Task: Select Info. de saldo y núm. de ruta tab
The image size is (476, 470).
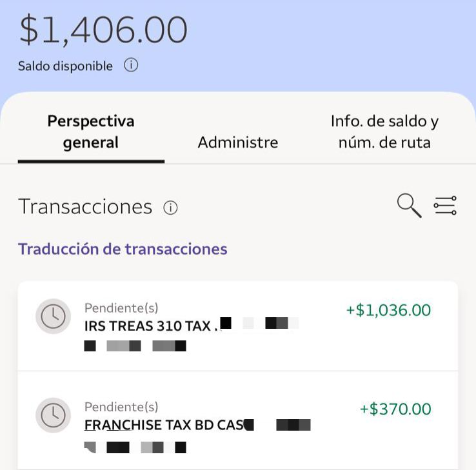Action: coord(384,132)
